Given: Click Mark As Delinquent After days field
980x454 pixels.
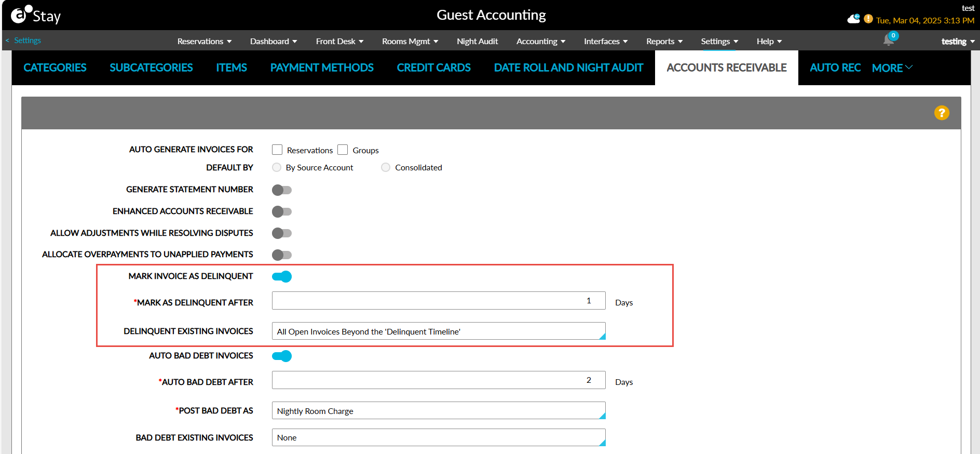Looking at the screenshot, I should point(439,300).
